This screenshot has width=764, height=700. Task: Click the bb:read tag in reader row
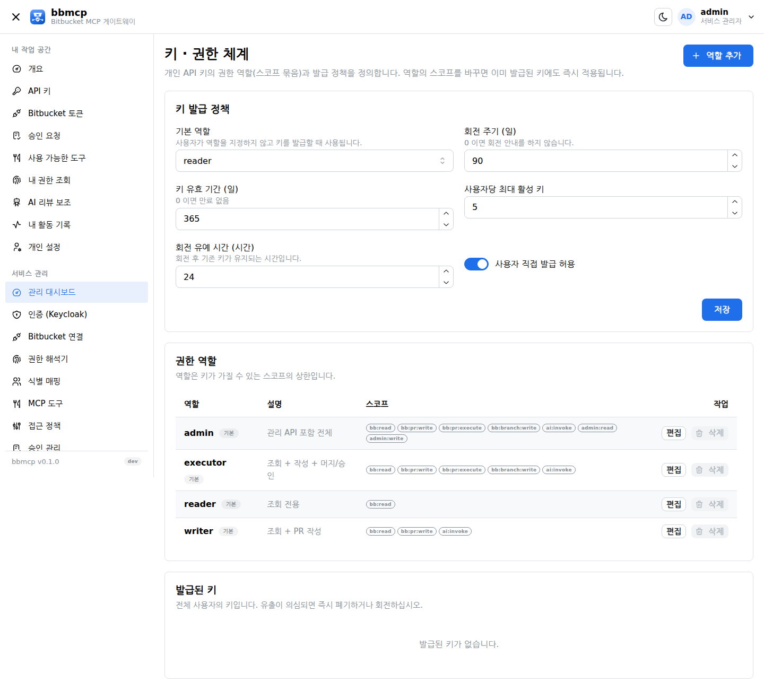pos(380,504)
